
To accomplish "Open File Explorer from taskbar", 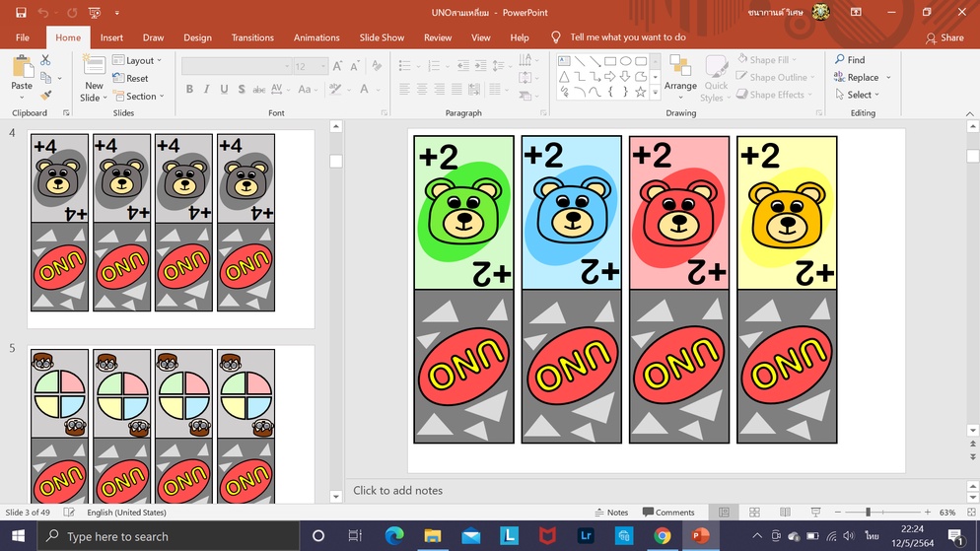I will [x=433, y=536].
